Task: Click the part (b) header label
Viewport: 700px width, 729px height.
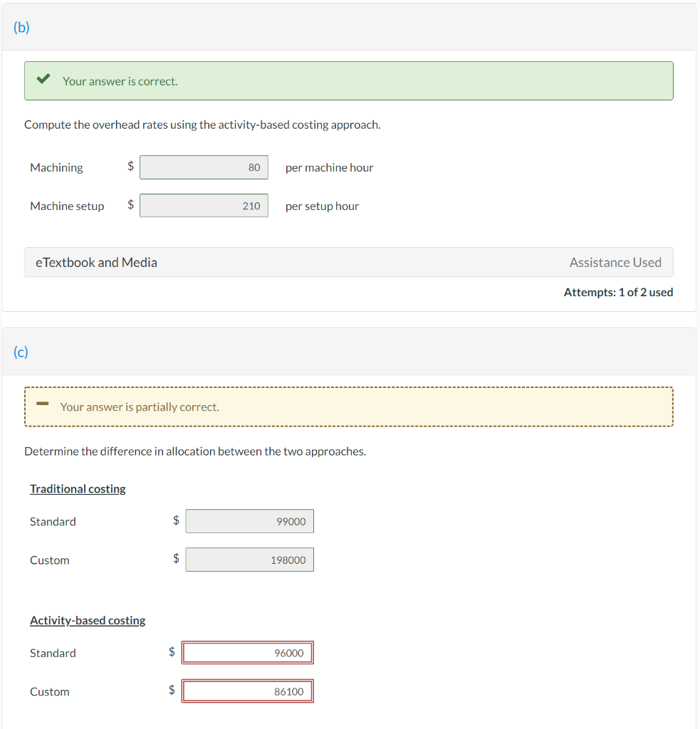Action: (x=21, y=28)
